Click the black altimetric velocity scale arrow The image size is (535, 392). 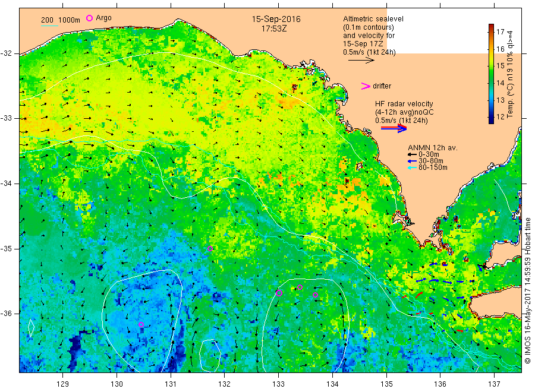coord(361,61)
